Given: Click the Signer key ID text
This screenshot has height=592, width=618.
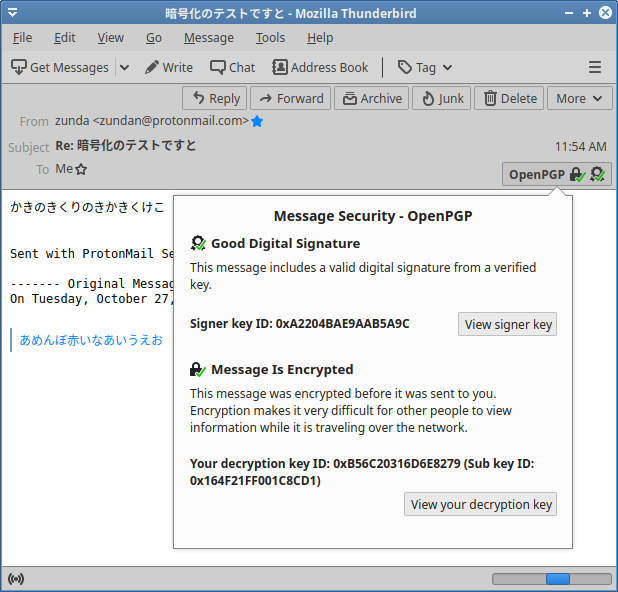Looking at the screenshot, I should pyautogui.click(x=300, y=324).
